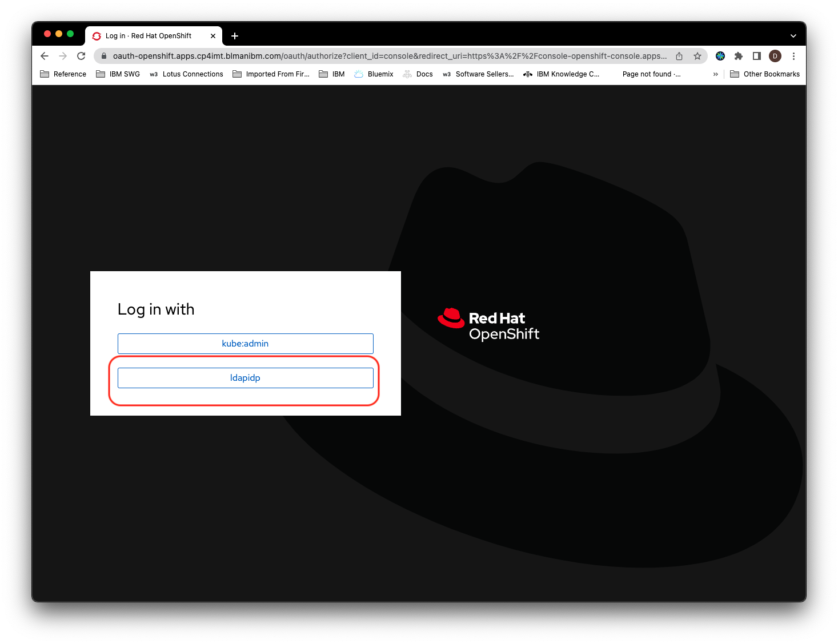Open the tab search chevron
The height and width of the screenshot is (644, 838).
click(793, 36)
